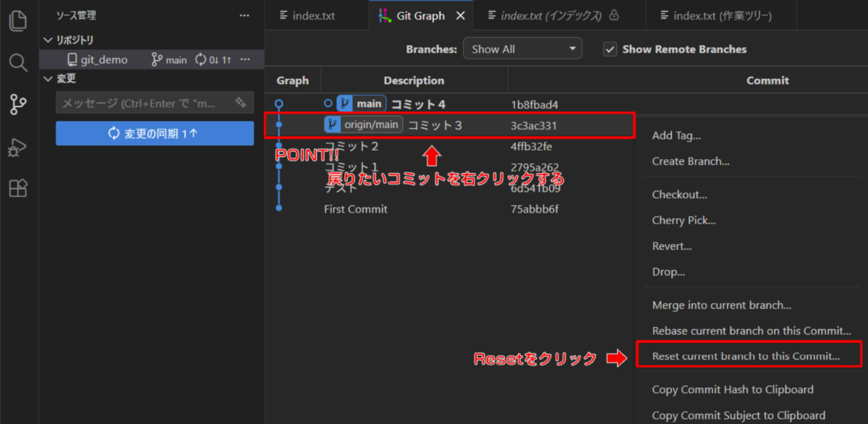
Task: Open Run and Debug icon
Action: [x=19, y=148]
